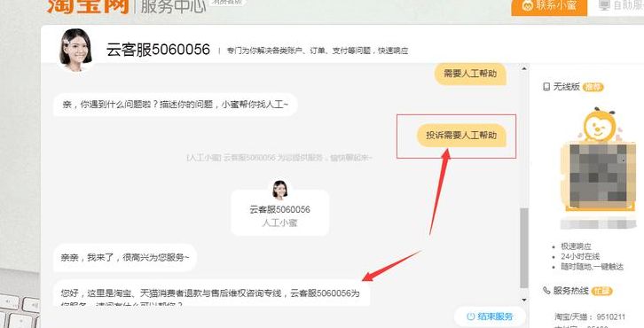The width and height of the screenshot is (644, 328).
Task: Click the 推荐 badge beside 无线版
Action: click(593, 87)
